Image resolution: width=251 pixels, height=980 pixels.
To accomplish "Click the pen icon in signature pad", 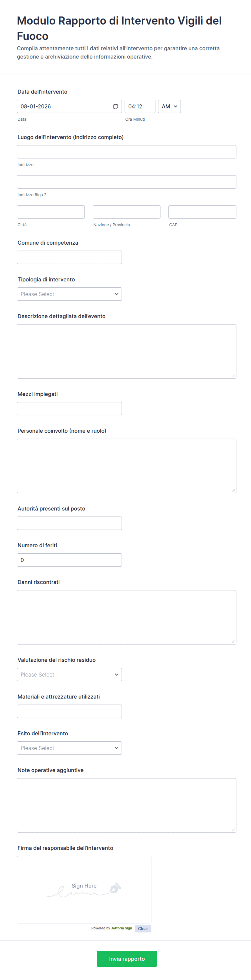I will [x=115, y=888].
